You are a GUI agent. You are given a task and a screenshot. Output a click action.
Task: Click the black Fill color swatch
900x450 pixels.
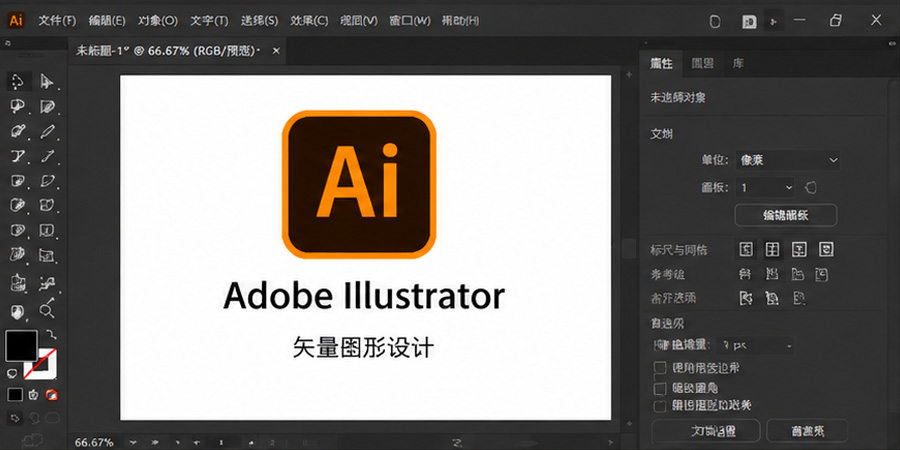pos(21,346)
